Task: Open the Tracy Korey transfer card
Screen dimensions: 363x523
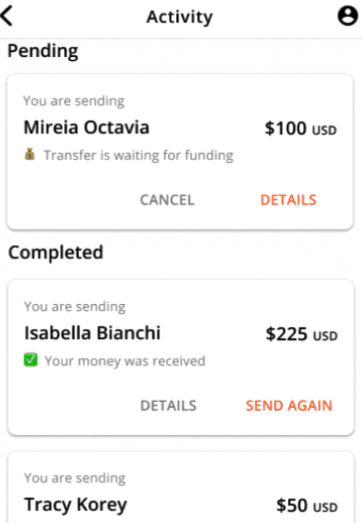Action: [181, 487]
